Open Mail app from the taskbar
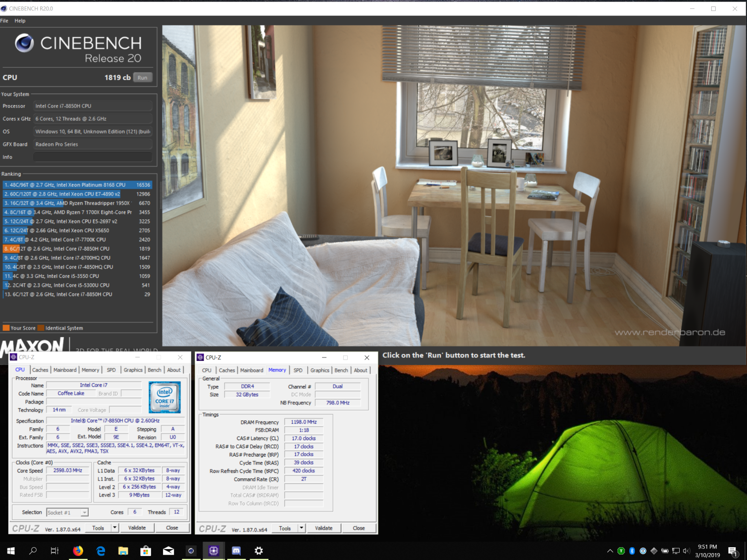 point(168,551)
